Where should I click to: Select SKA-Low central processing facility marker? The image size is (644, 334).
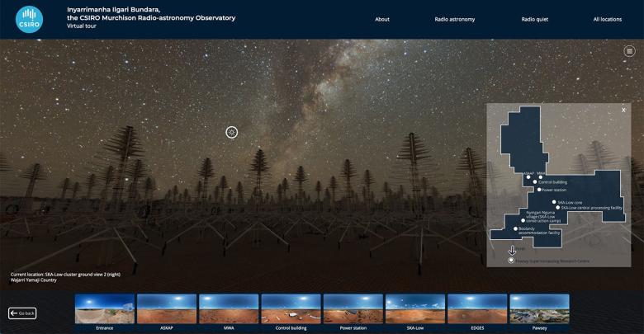pyautogui.click(x=558, y=208)
